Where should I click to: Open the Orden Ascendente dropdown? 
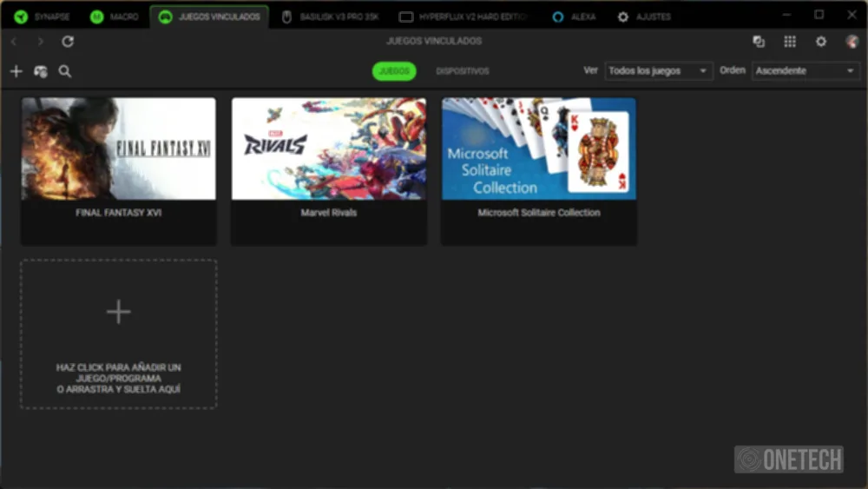(x=805, y=71)
